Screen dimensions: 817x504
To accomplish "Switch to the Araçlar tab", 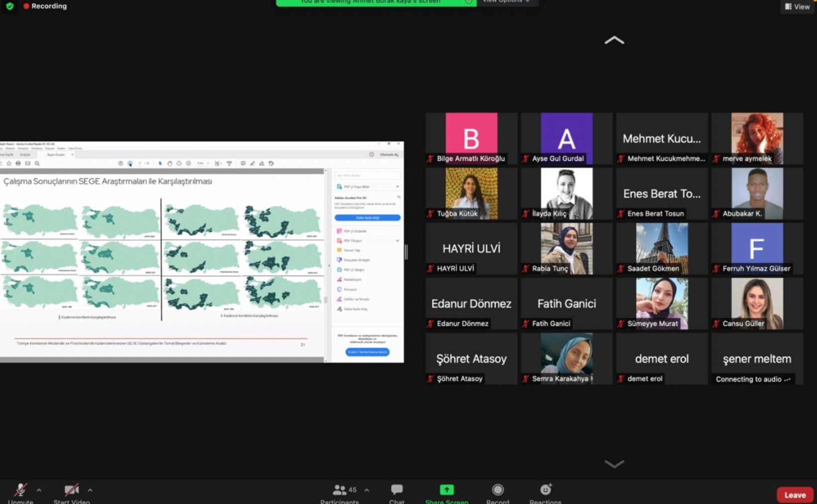I will point(25,154).
